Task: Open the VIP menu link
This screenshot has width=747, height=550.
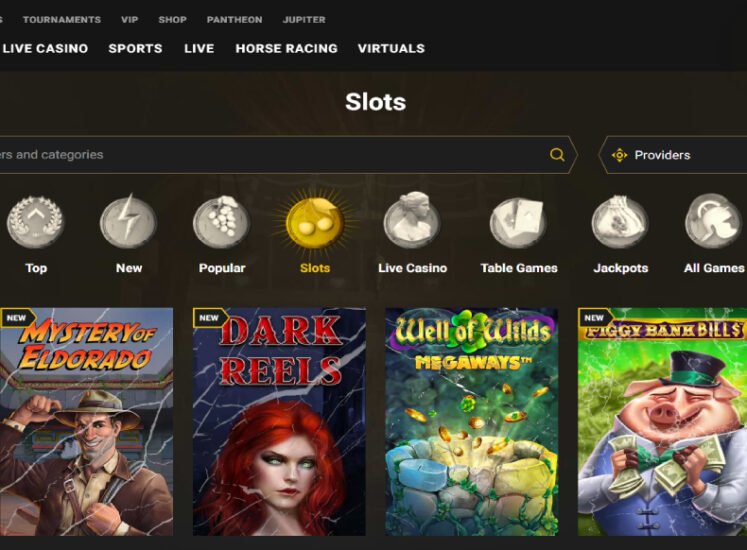Action: coord(130,20)
